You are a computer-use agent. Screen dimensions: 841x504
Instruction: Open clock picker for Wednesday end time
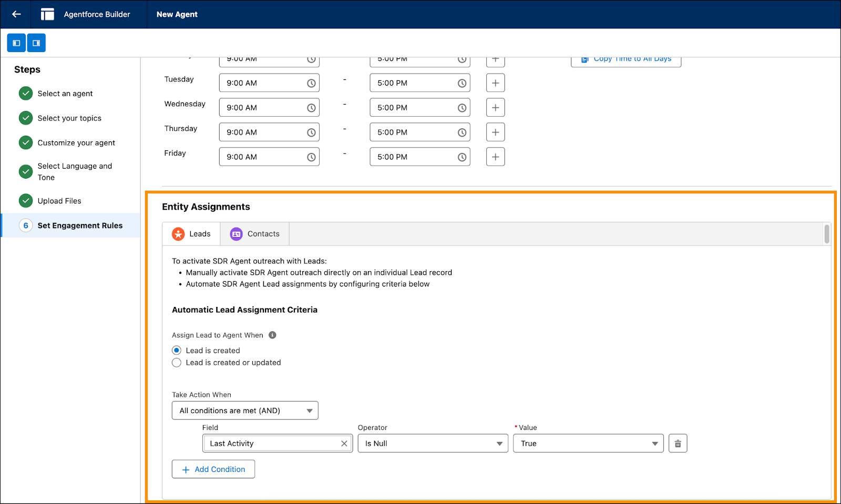point(462,108)
